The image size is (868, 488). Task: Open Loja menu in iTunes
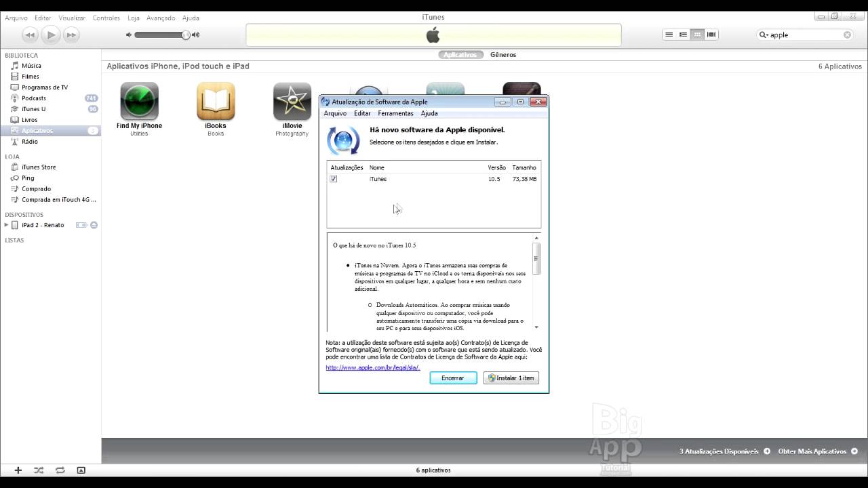click(x=134, y=18)
